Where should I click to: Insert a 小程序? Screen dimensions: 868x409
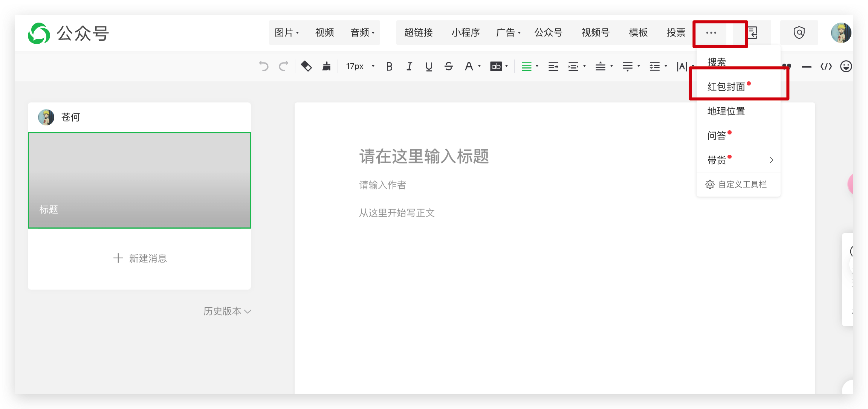466,33
